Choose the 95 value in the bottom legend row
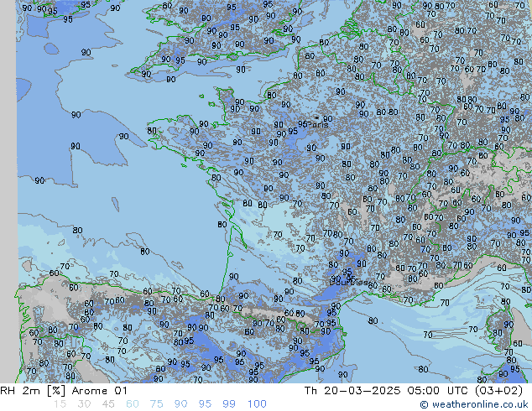The width and height of the screenshot is (532, 411). pyautogui.click(x=206, y=403)
